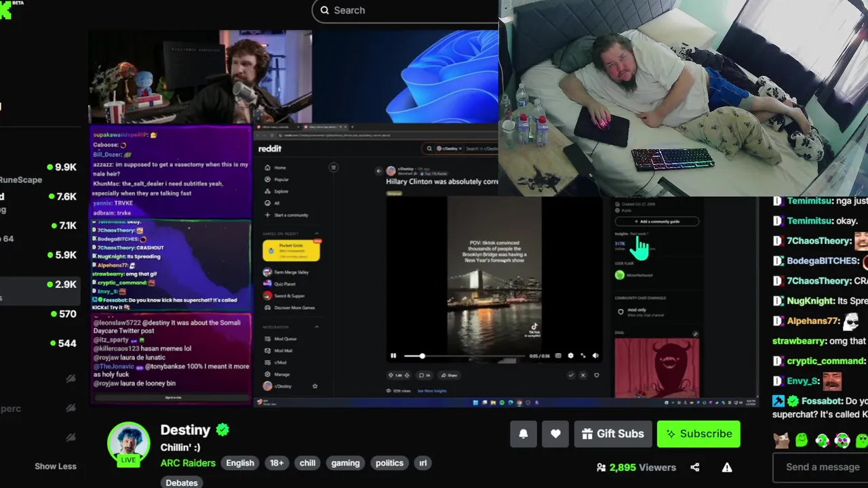Open Explore in Reddit sidebar

(x=277, y=191)
